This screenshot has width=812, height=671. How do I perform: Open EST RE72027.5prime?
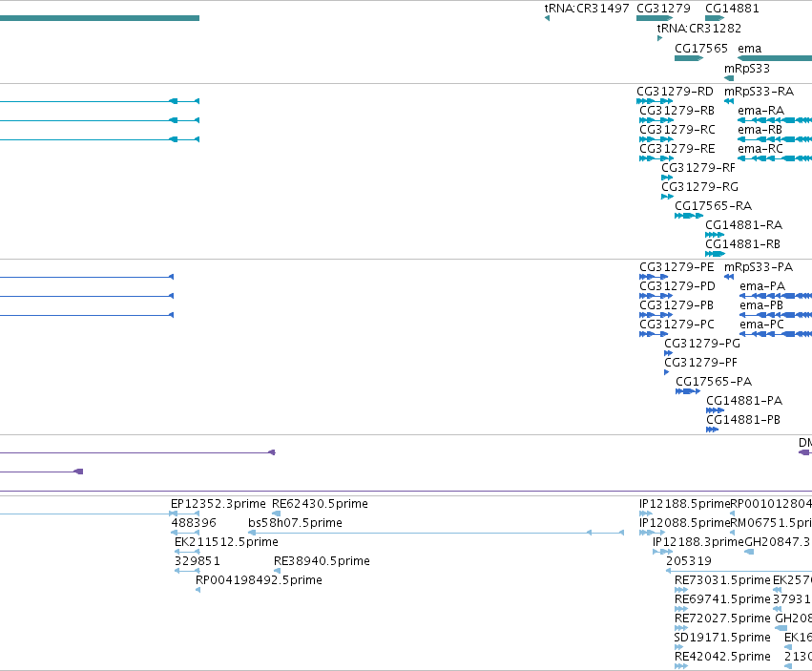(x=722, y=619)
